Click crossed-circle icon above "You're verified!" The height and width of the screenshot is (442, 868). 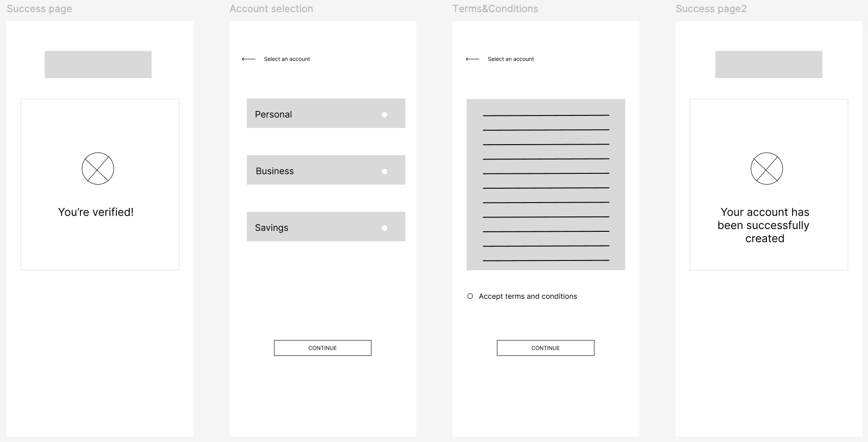click(98, 169)
